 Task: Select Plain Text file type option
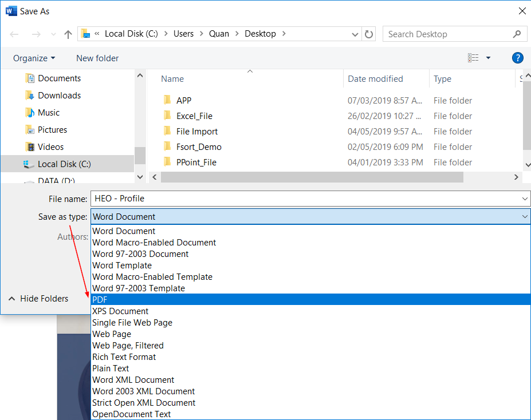pos(111,369)
